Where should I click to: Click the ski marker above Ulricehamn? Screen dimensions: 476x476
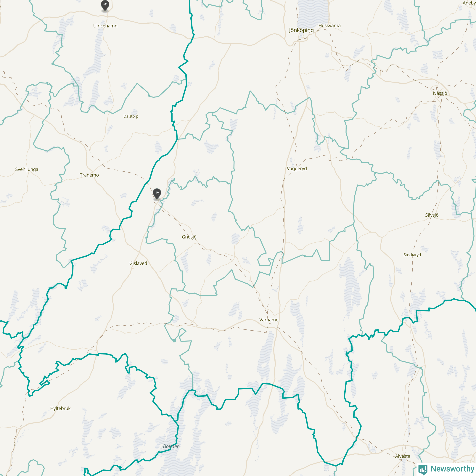105,5
